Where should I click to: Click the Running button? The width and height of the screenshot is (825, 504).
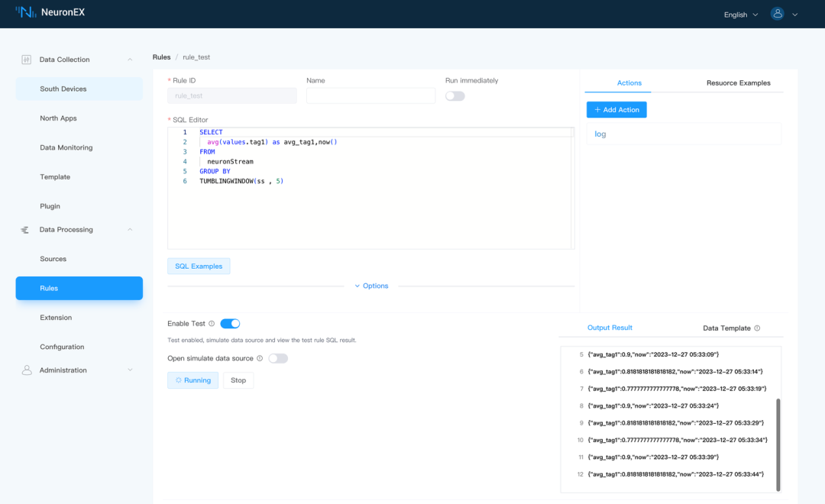(192, 380)
